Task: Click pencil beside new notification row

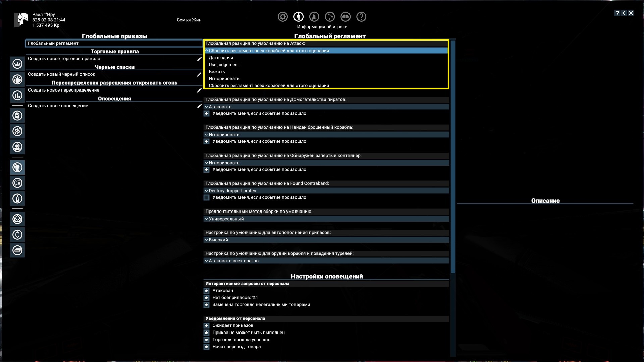Action: click(199, 106)
